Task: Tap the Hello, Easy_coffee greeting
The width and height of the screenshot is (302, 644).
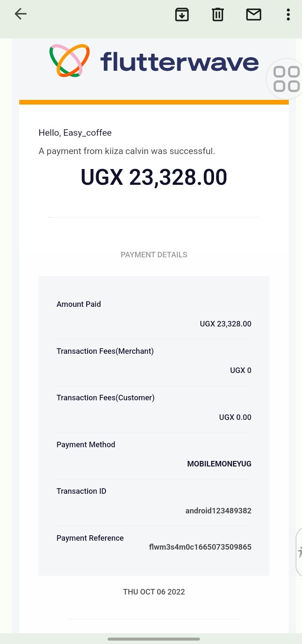Action: [x=75, y=133]
